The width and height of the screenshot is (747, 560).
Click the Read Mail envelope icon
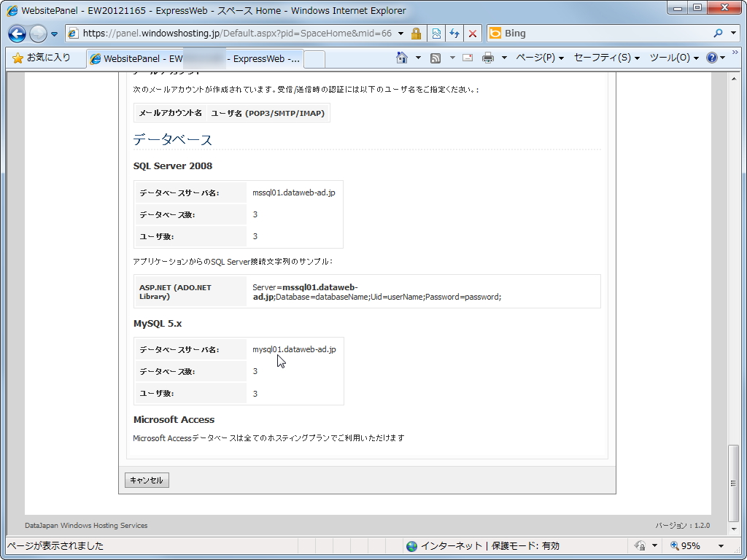pyautogui.click(x=467, y=58)
